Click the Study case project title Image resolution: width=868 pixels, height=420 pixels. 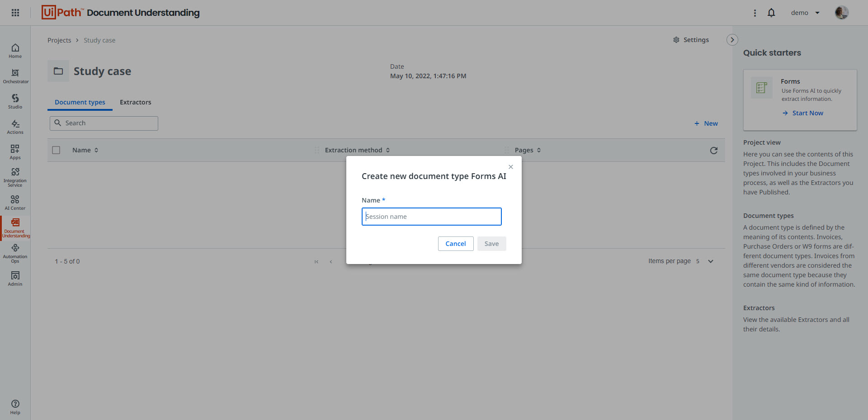pyautogui.click(x=103, y=71)
